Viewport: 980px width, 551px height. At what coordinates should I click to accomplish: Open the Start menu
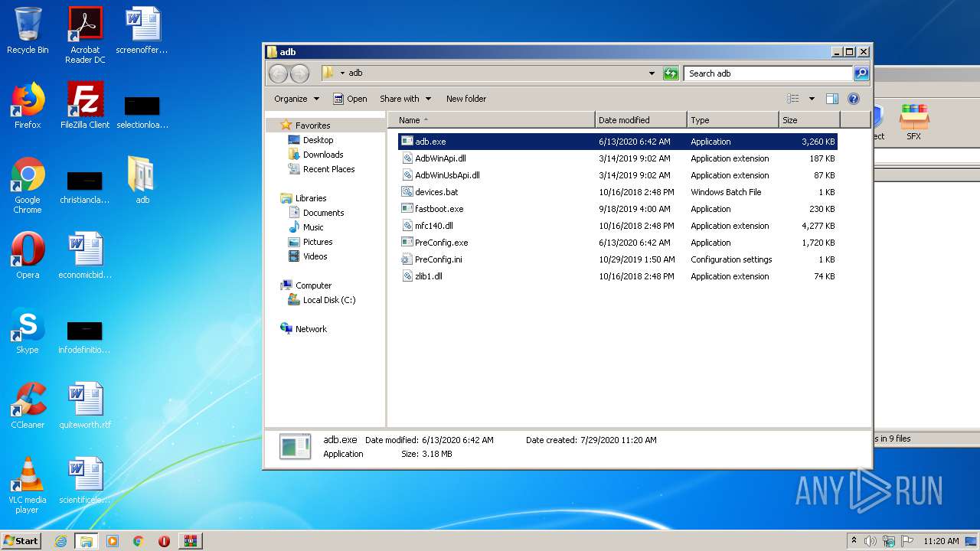pos(21,541)
